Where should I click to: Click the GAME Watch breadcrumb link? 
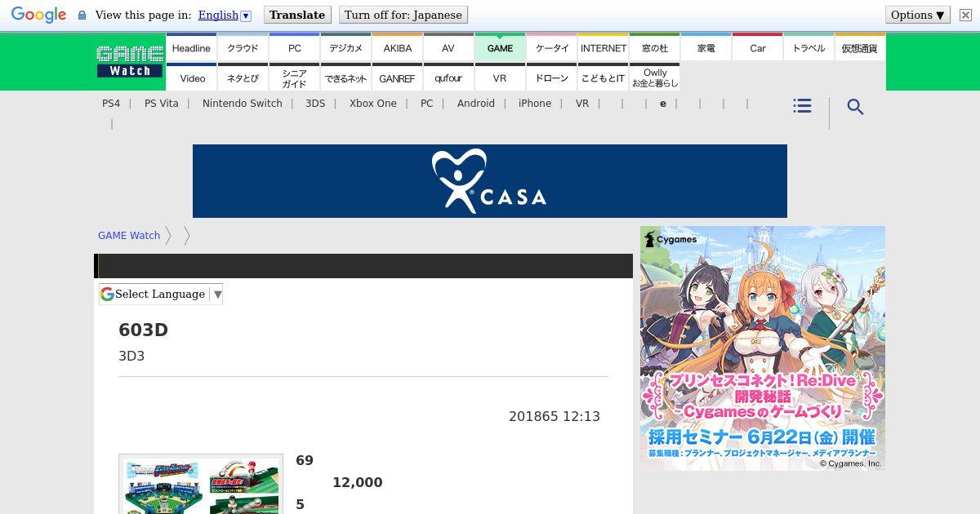tap(129, 235)
